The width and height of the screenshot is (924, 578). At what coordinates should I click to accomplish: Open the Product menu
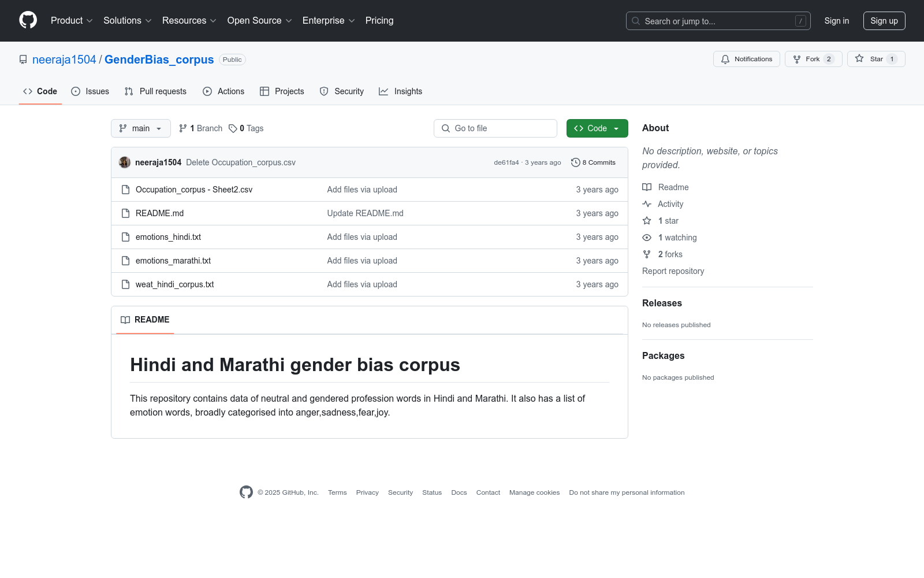pos(72,21)
